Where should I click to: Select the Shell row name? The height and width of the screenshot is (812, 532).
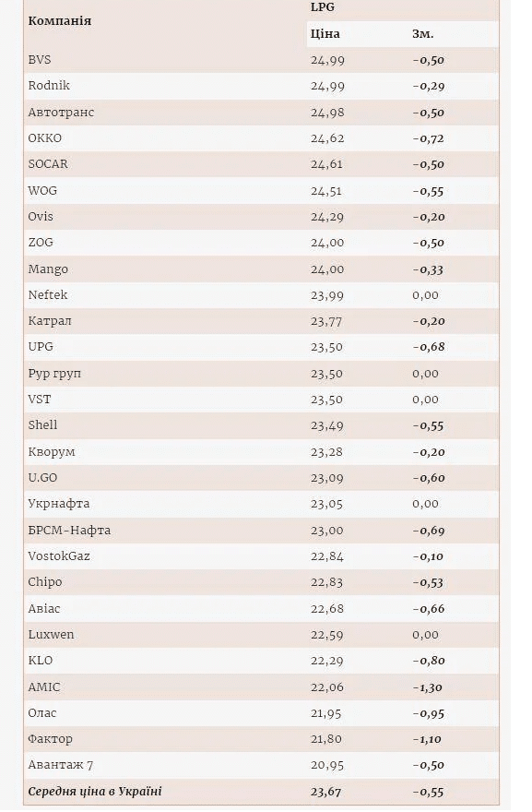point(42,425)
